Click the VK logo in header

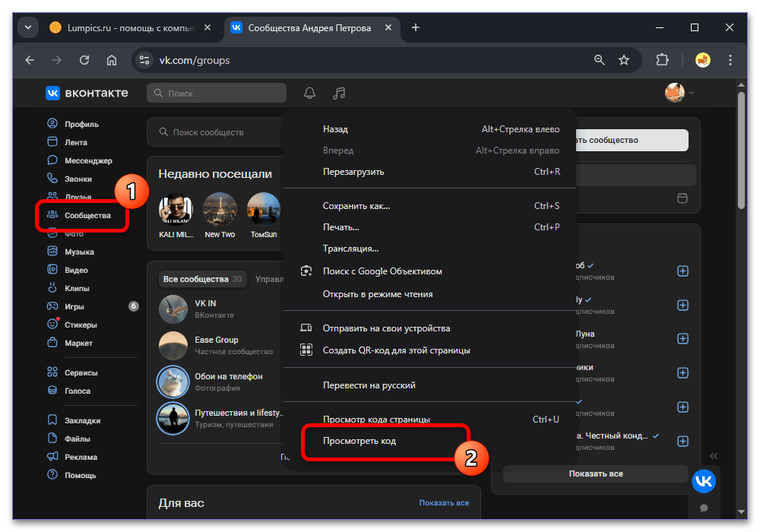point(87,93)
